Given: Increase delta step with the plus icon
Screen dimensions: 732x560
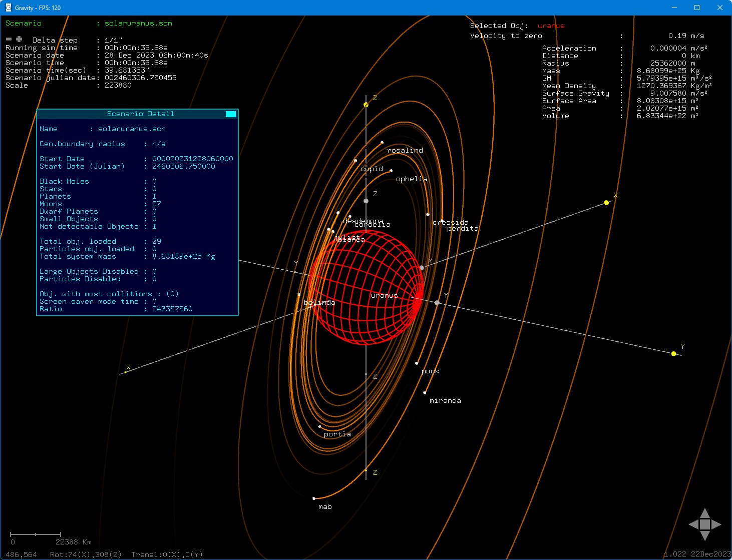Looking at the screenshot, I should coord(19,39).
